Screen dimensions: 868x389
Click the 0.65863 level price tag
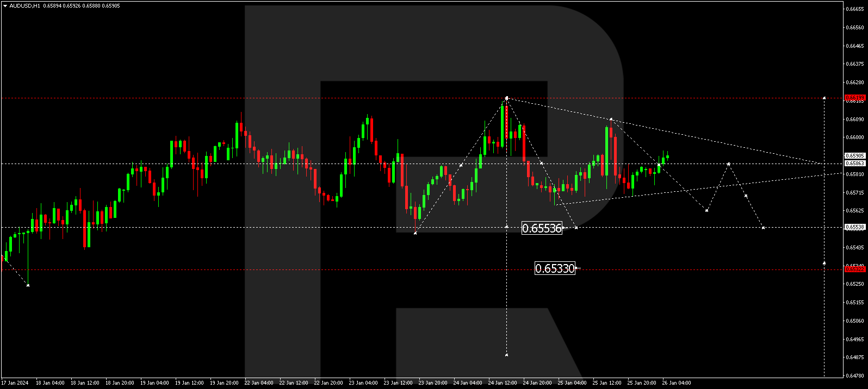(x=855, y=164)
